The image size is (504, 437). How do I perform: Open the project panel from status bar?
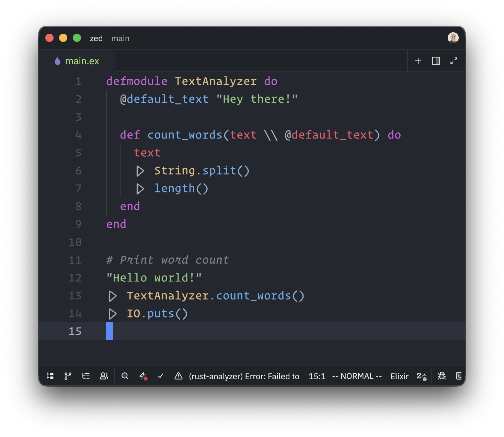(50, 376)
